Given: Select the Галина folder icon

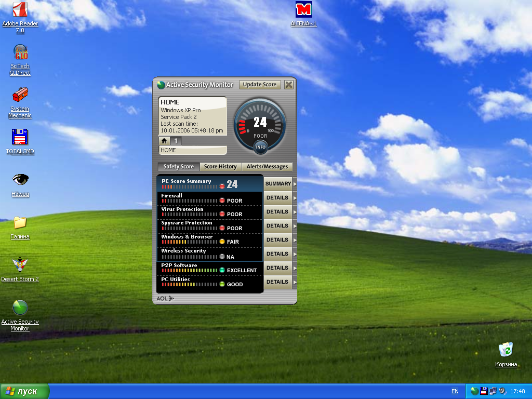Looking at the screenshot, I should click(20, 222).
